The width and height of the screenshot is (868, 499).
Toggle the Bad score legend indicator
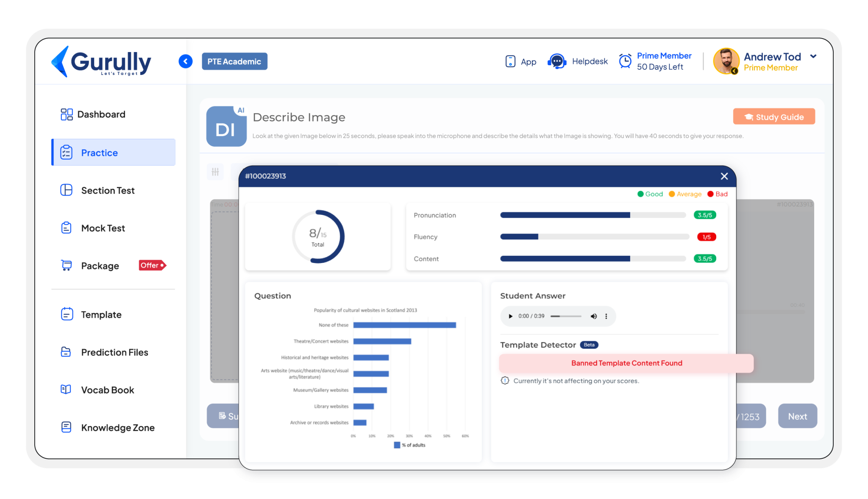coord(710,194)
